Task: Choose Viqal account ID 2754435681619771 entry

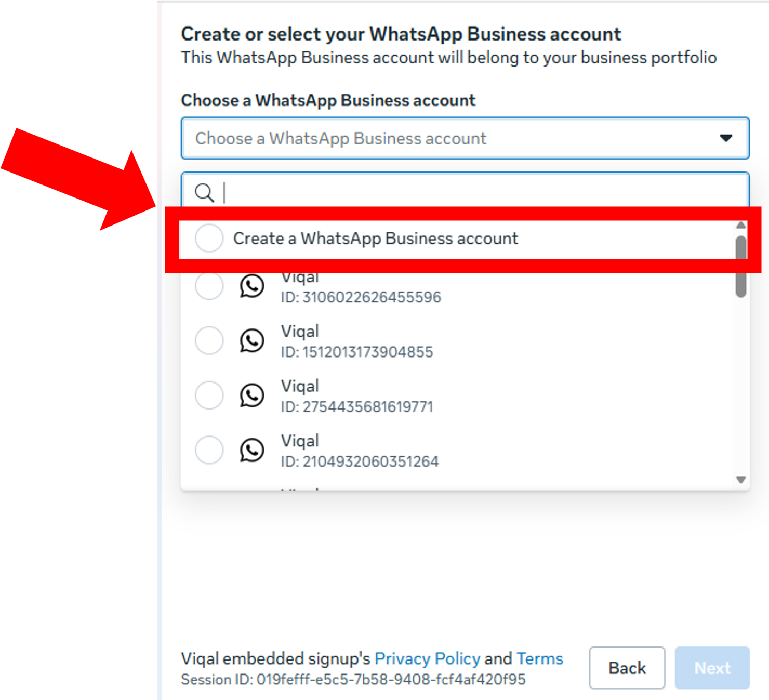Action: point(457,395)
